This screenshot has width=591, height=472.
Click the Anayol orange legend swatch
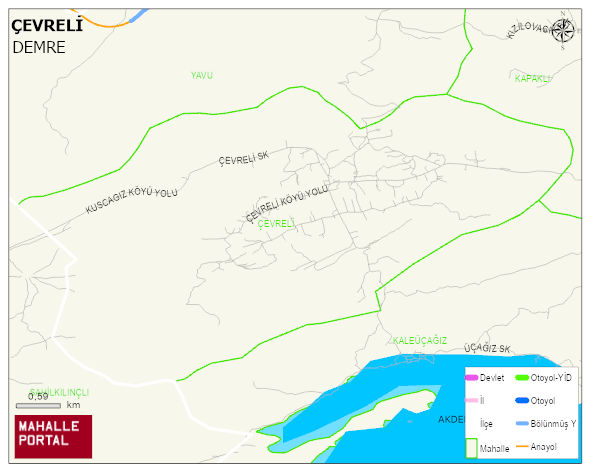point(522,446)
